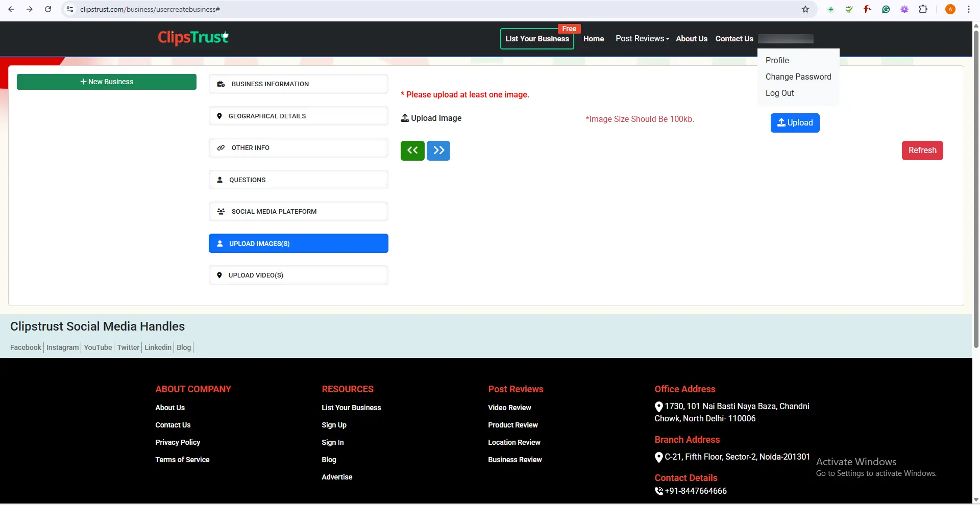Click footer Contact Us link
Screen dimensions: 980x505
coord(173,425)
